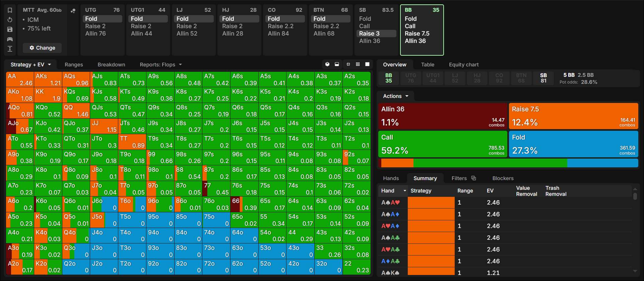Select Allin 84 under CO position

pos(278,34)
